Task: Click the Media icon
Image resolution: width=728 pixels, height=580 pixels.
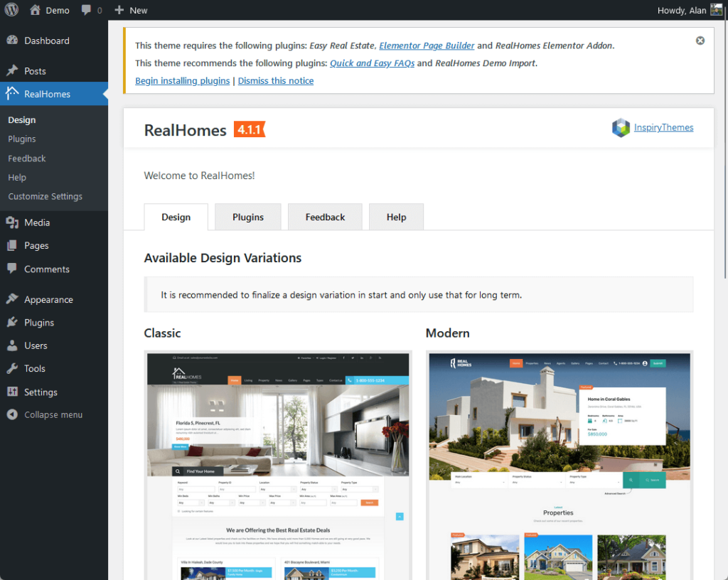Action: pyautogui.click(x=13, y=222)
